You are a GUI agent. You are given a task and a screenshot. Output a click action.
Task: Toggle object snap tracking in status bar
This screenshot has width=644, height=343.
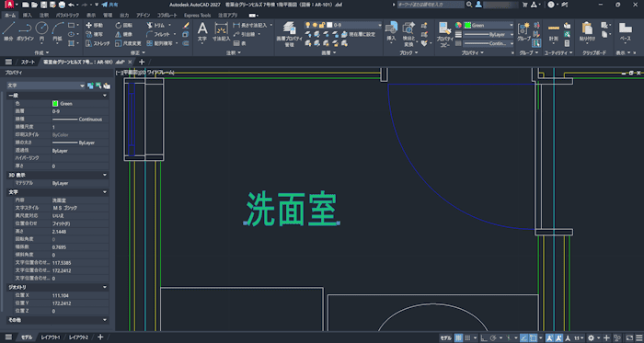point(524,337)
